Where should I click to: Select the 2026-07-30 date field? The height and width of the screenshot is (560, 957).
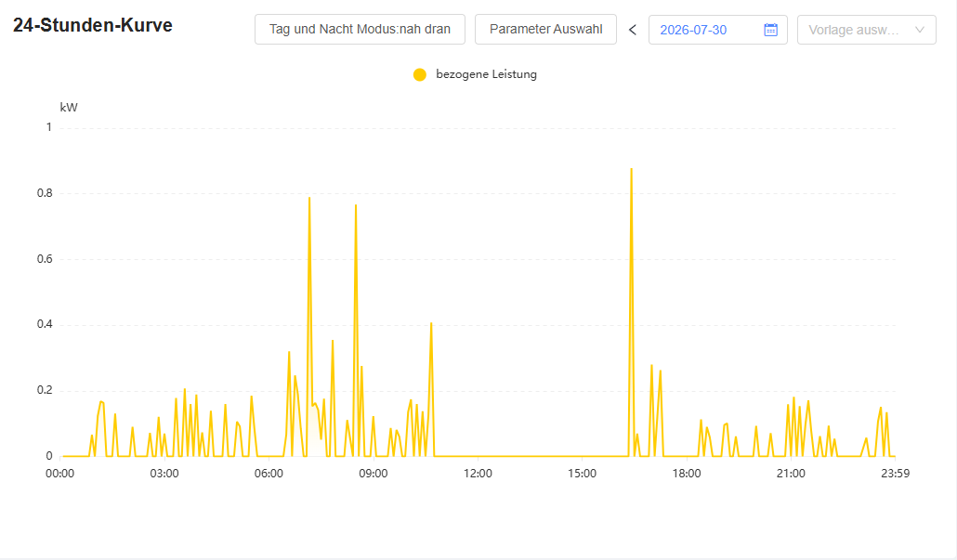717,30
